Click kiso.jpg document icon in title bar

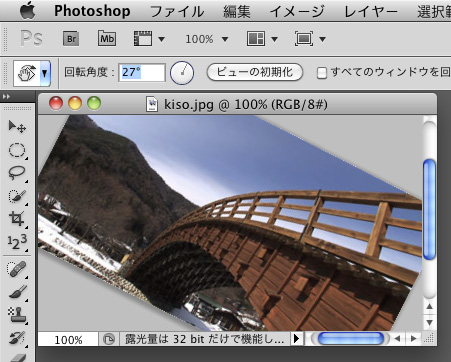point(152,104)
